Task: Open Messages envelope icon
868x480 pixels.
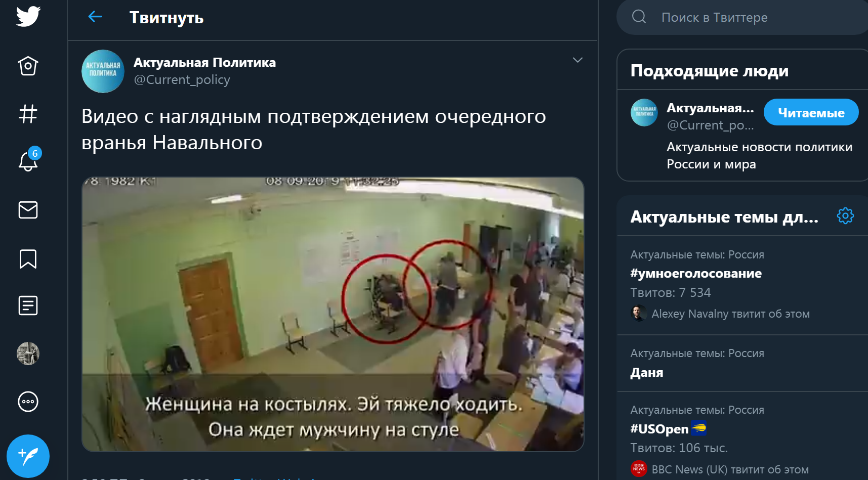Action: [x=28, y=210]
